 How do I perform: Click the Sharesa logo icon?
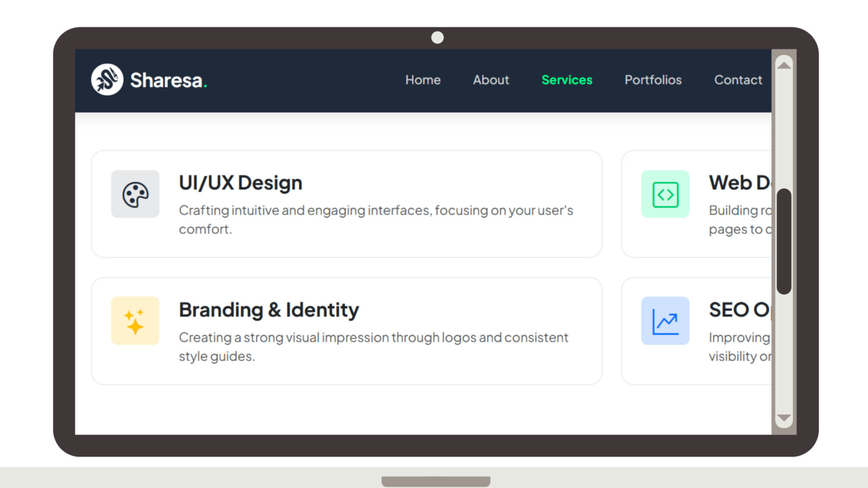click(x=107, y=80)
